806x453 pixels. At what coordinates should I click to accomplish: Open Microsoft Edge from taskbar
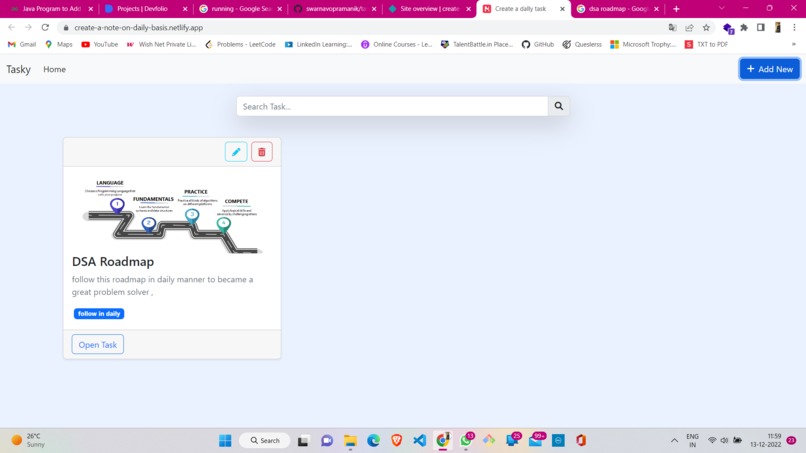tap(373, 441)
